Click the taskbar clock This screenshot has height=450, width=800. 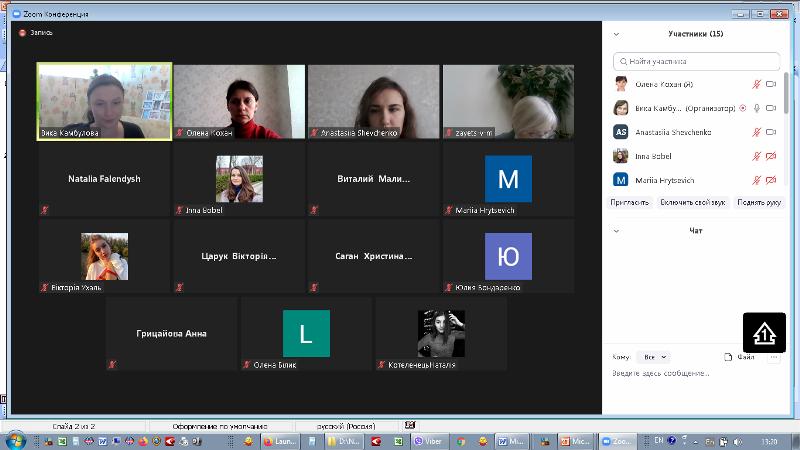[x=769, y=441]
